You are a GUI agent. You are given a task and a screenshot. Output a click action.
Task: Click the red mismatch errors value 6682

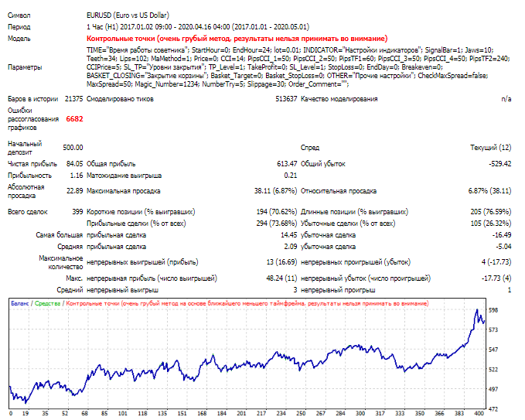(x=74, y=119)
